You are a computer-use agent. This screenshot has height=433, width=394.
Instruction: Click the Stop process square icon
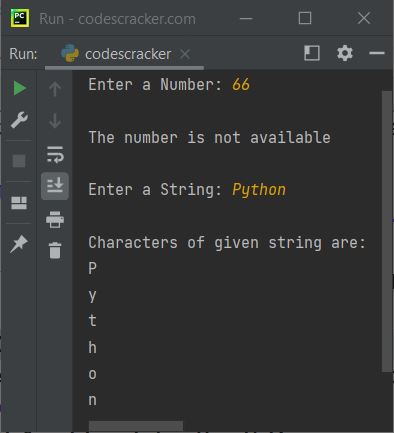(x=19, y=161)
